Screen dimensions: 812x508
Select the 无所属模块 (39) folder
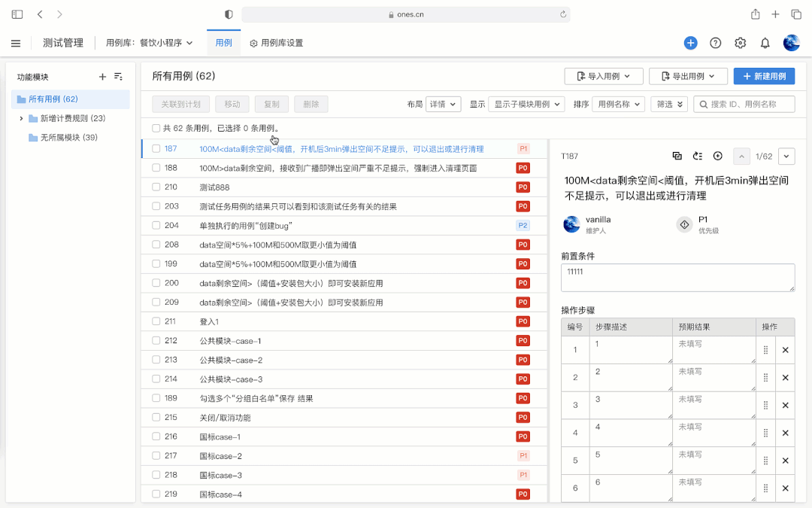pos(71,138)
